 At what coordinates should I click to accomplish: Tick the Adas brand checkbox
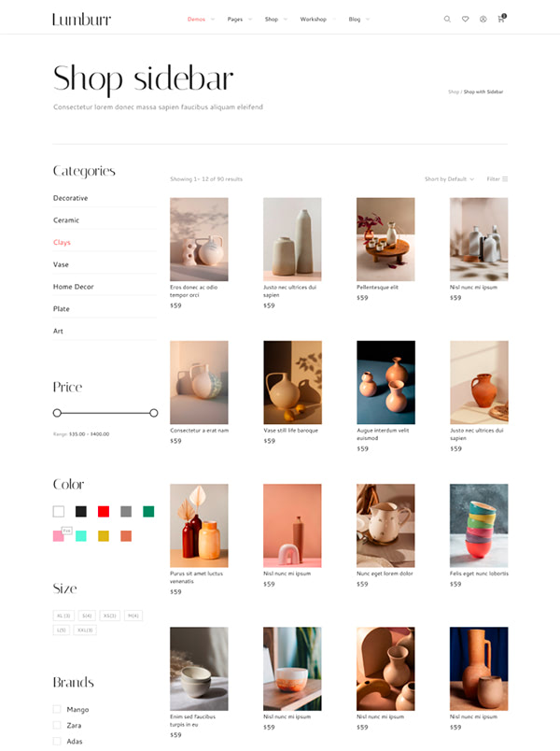57,741
